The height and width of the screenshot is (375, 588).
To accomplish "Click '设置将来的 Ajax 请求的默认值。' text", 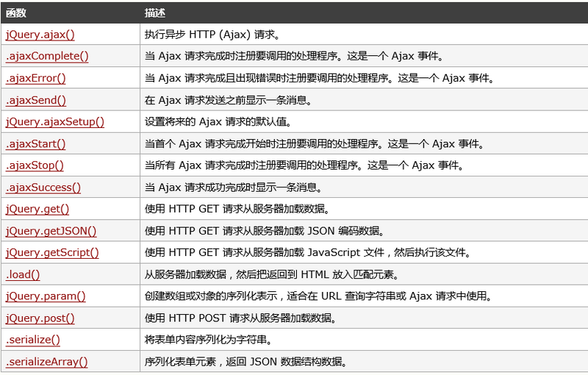I will [218, 122].
